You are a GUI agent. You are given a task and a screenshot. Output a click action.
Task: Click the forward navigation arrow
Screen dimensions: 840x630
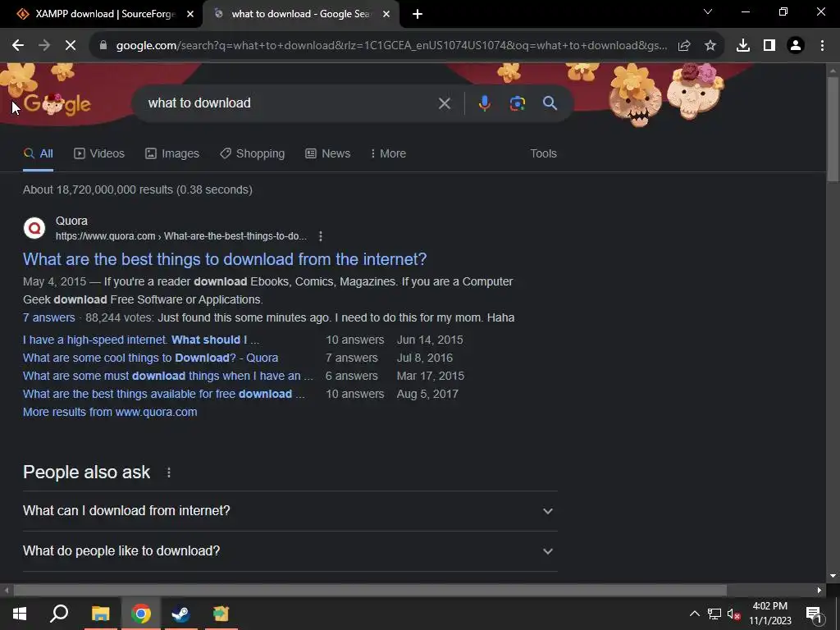[x=44, y=46]
